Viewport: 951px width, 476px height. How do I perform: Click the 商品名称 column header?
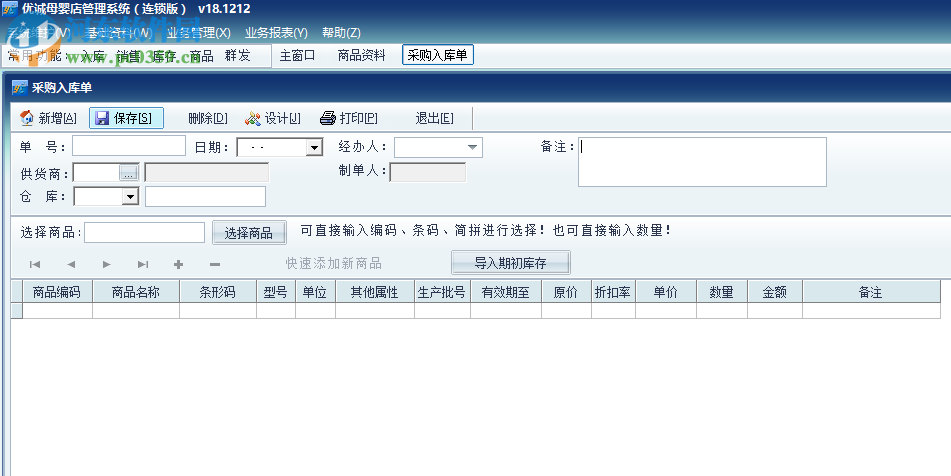pos(136,292)
